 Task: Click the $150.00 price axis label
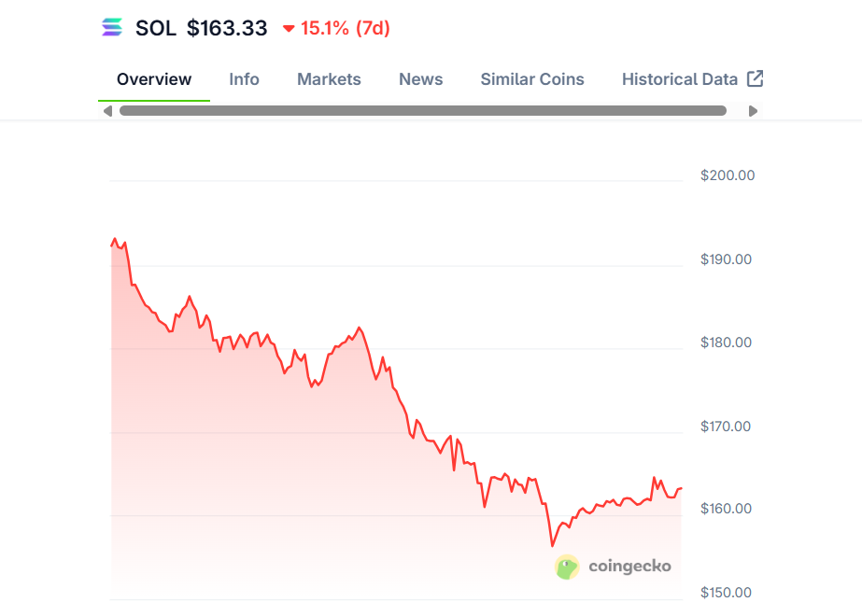(727, 593)
